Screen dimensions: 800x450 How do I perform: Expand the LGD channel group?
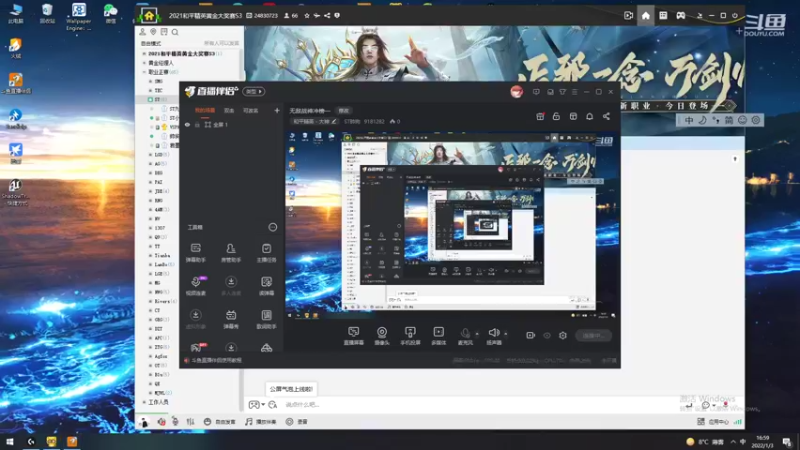pos(151,154)
